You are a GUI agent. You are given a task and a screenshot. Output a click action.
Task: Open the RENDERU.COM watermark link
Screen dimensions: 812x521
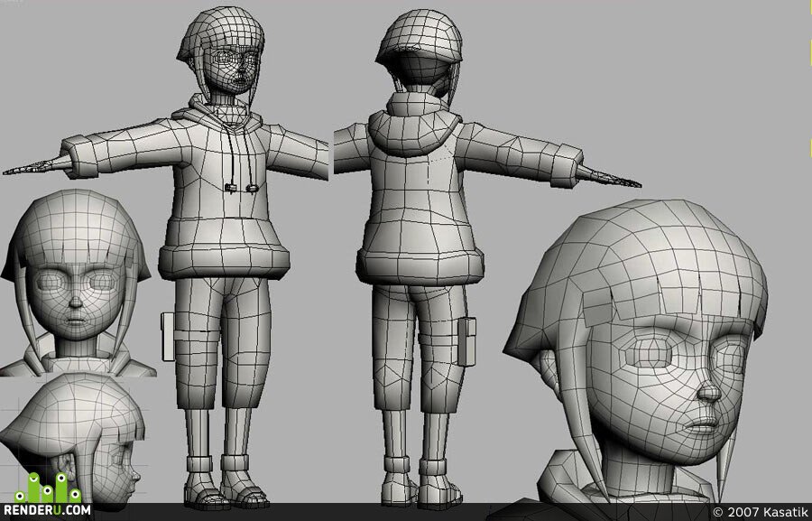coord(48,510)
